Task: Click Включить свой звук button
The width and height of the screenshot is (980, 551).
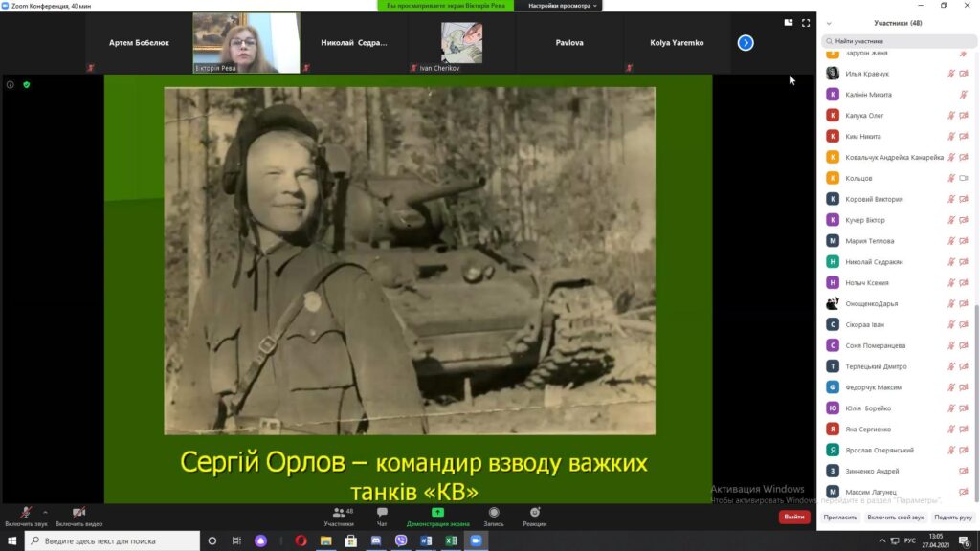Action: coord(895,518)
